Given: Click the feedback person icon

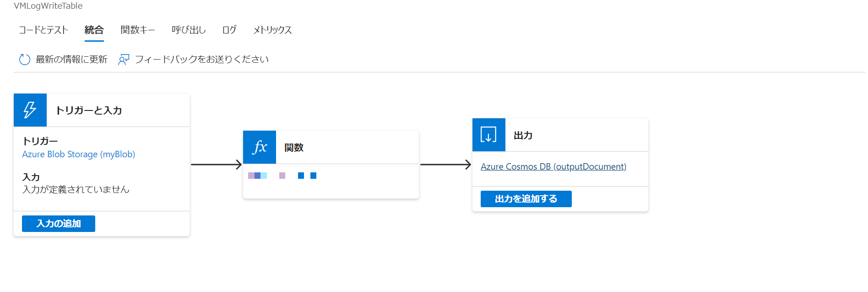Looking at the screenshot, I should tap(124, 60).
